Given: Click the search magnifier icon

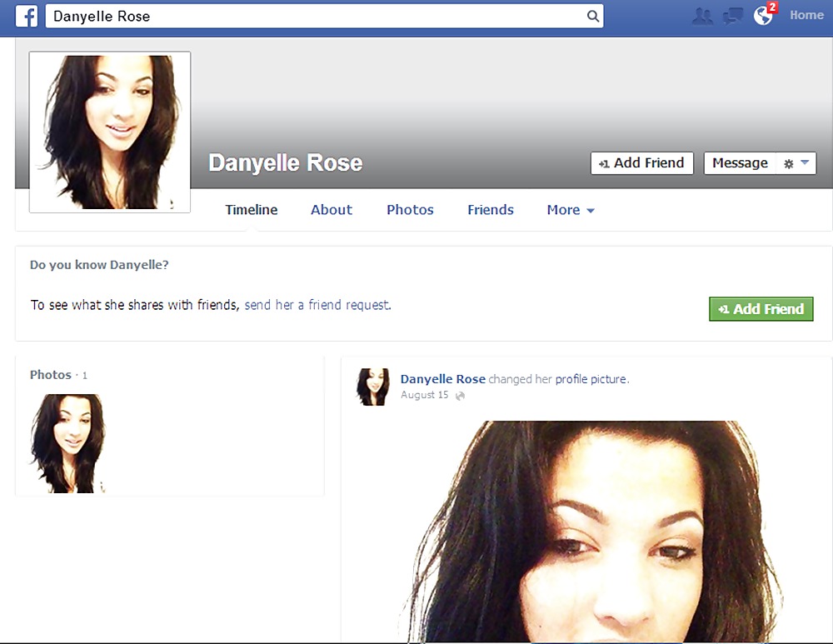Looking at the screenshot, I should 592,16.
